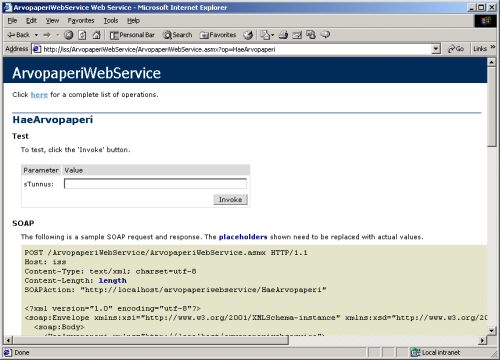Expand the address bar dropdown arrow
The image size is (500, 360).
[x=436, y=49]
